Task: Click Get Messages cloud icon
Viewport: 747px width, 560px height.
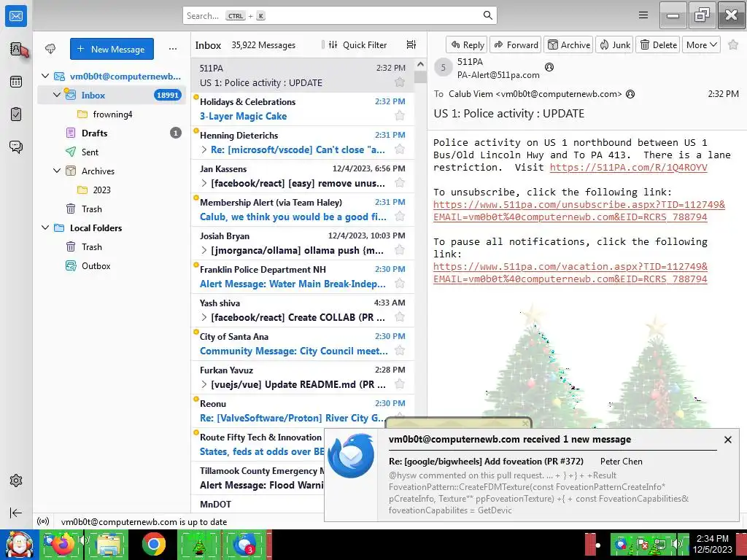Action: click(50, 49)
